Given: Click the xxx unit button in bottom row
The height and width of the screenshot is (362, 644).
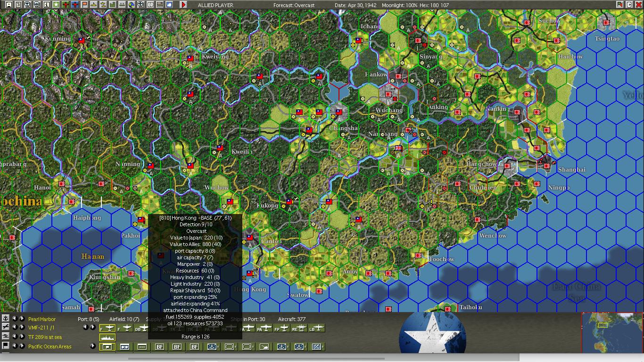Looking at the screenshot, I should pos(142,347).
